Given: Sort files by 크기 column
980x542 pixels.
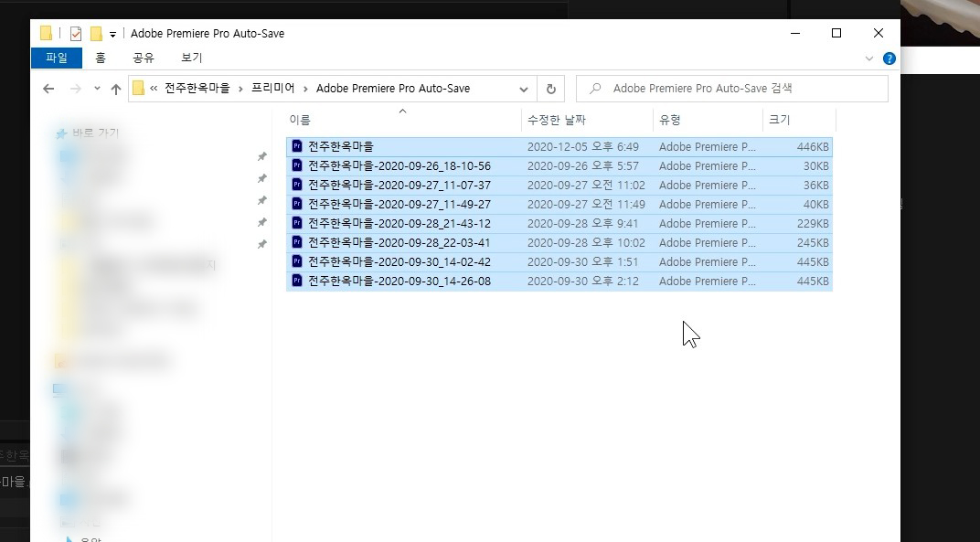Looking at the screenshot, I should 779,120.
